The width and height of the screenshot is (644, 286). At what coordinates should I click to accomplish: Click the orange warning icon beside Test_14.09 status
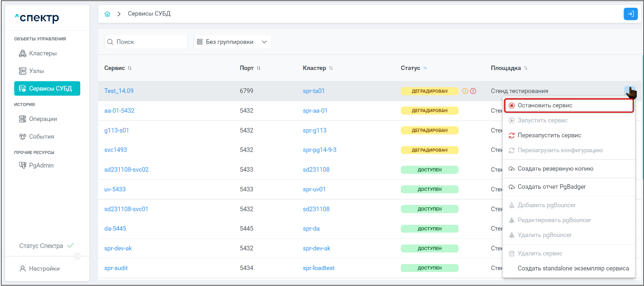(465, 91)
